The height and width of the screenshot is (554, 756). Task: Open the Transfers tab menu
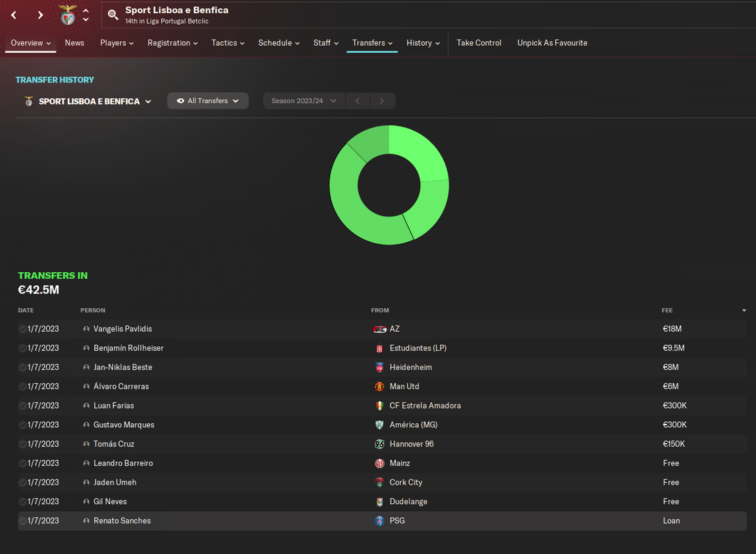(372, 43)
